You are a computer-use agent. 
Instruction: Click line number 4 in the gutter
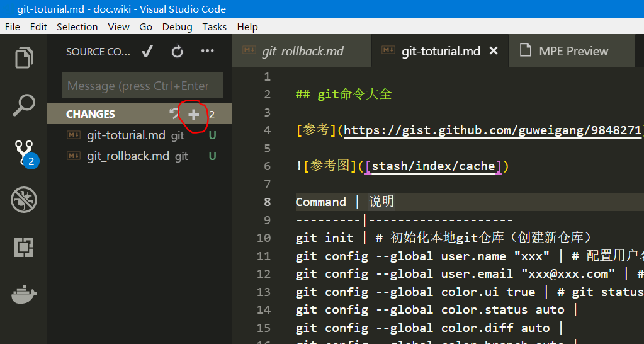click(267, 130)
